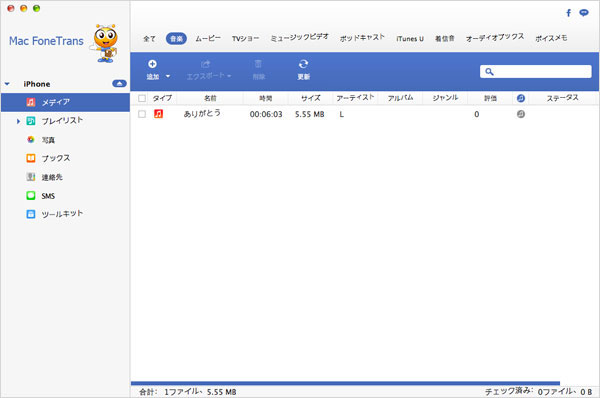Image resolution: width=600 pixels, height=398 pixels.
Task: Click the eject iPhone device icon
Action: (119, 83)
